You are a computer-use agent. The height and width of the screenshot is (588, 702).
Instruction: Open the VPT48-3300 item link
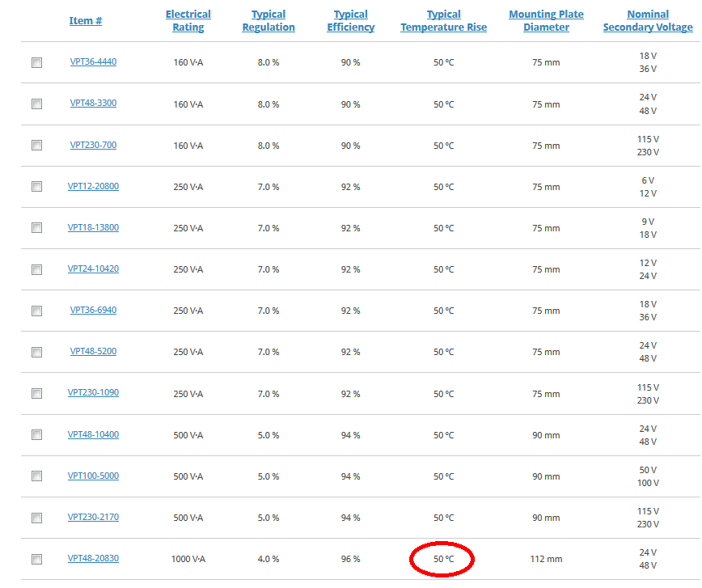(93, 103)
